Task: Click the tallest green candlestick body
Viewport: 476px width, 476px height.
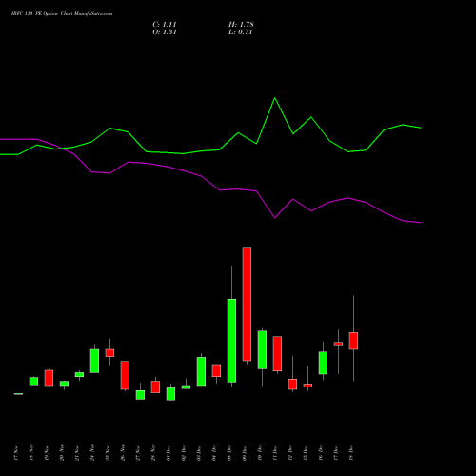Action: (231, 341)
